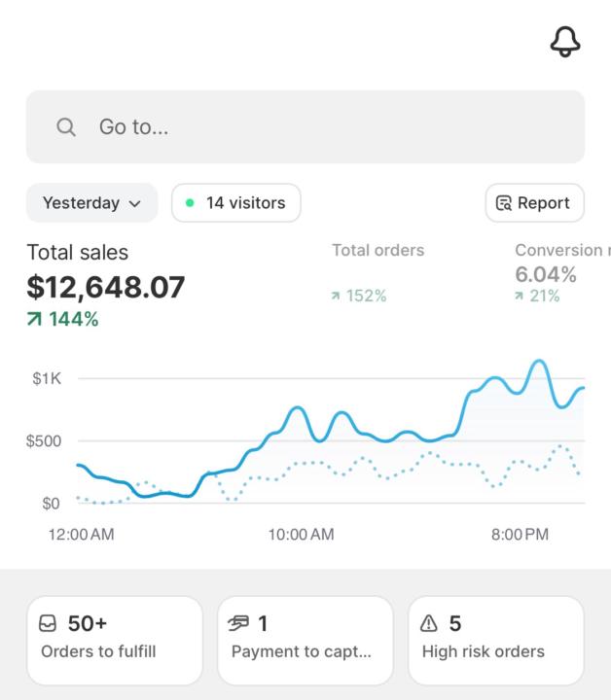Tap the inbox icon on Orders to fulfill
This screenshot has height=700, width=611.
click(x=50, y=623)
